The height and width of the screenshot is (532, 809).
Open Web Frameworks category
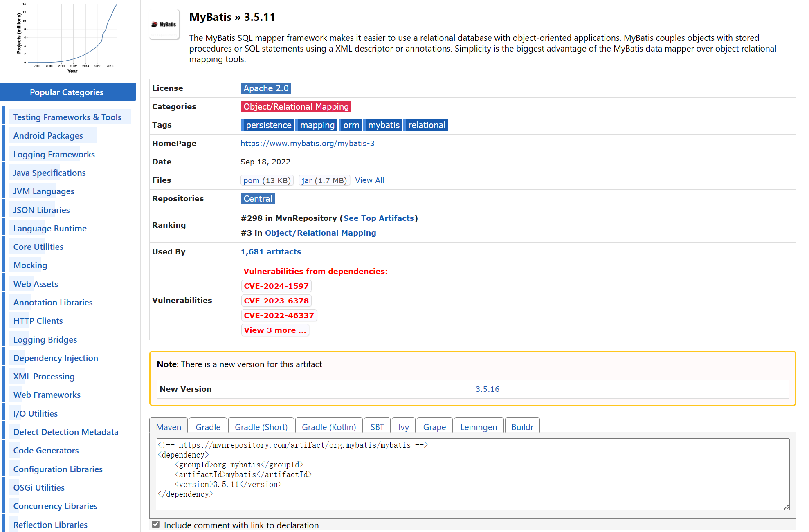point(47,395)
